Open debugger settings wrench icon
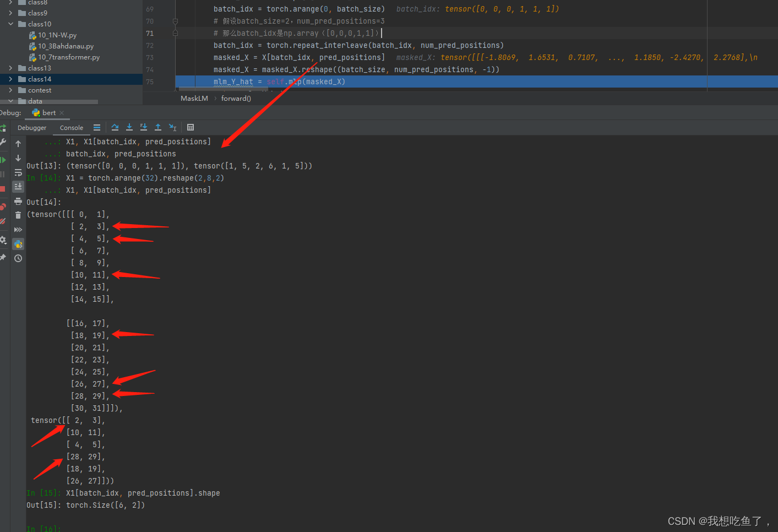Screen dimensions: 778x532 coord(3,142)
